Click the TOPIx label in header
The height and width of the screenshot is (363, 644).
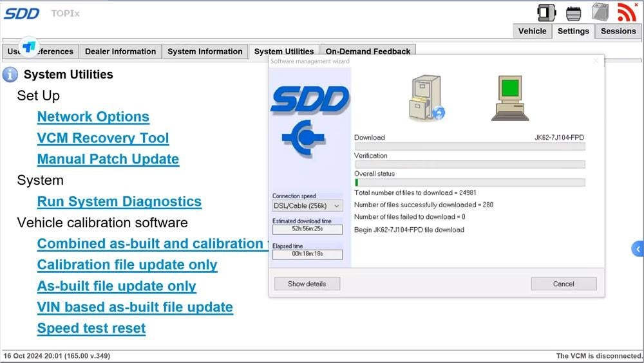pos(65,14)
